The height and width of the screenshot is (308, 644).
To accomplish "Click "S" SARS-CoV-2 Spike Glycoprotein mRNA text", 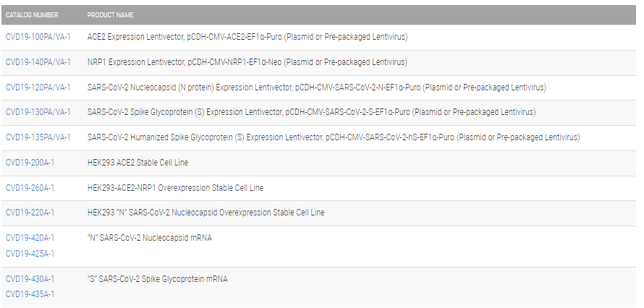I will (x=157, y=279).
